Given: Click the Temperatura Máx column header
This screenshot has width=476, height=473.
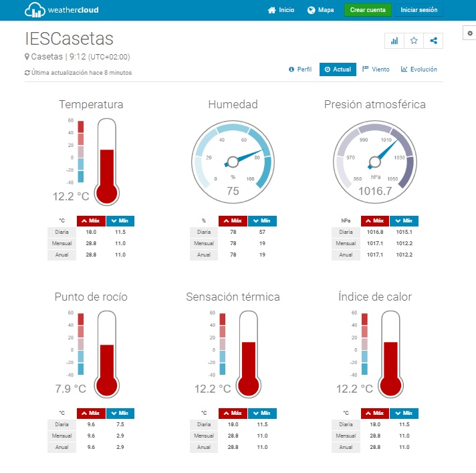Looking at the screenshot, I should coord(91,220).
